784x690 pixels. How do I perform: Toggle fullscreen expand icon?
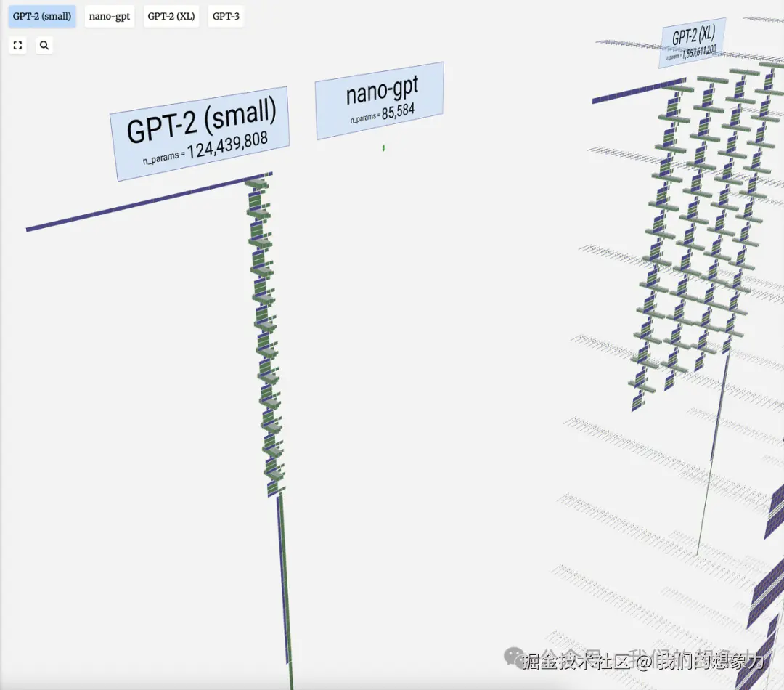[18, 46]
